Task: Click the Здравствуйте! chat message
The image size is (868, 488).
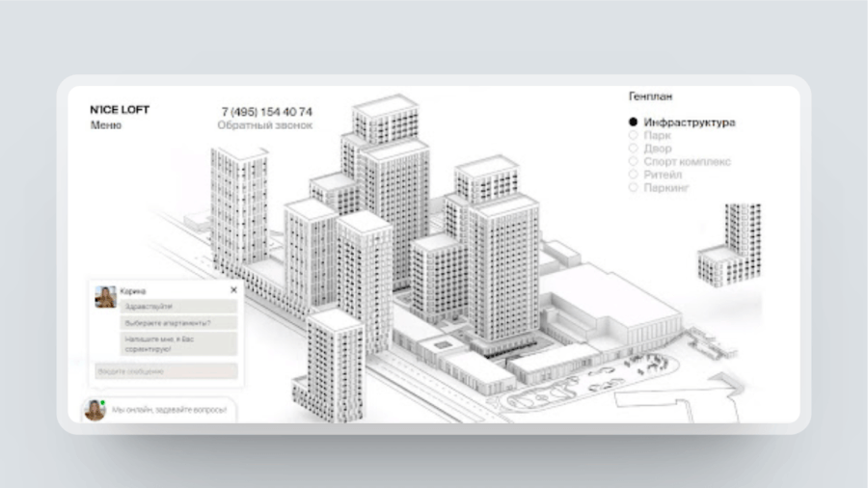Action: pos(178,306)
